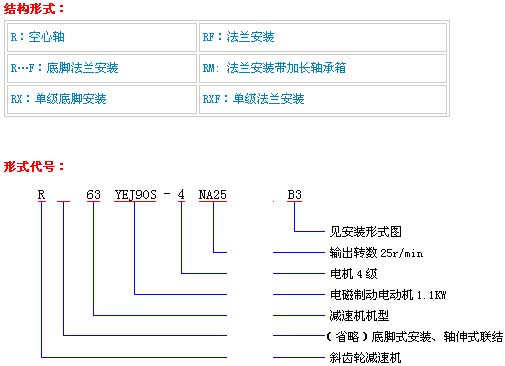Image resolution: width=505 pixels, height=366 pixels.
Task: Click RM: 法兰安装带加长轴承箱 text
Action: [x=274, y=68]
